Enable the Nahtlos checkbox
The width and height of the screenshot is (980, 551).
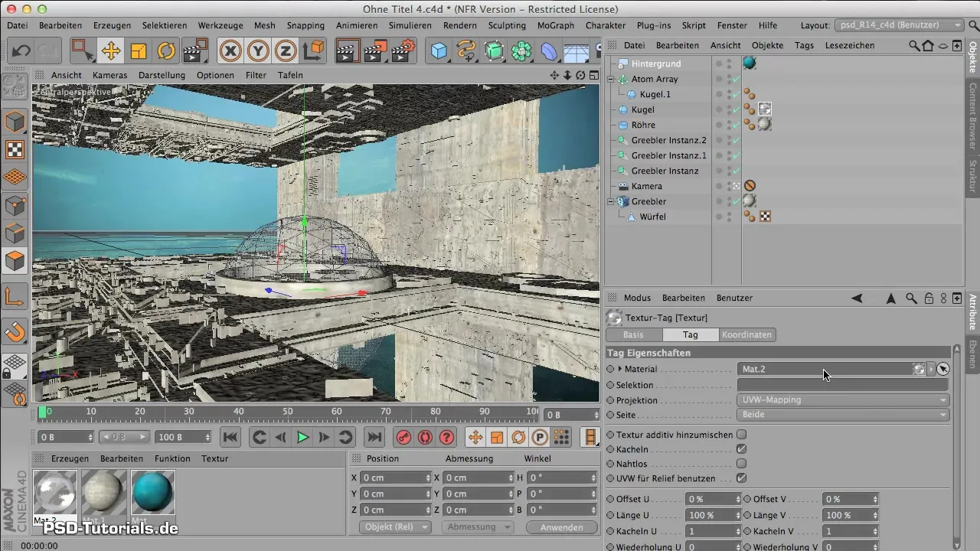coord(741,464)
